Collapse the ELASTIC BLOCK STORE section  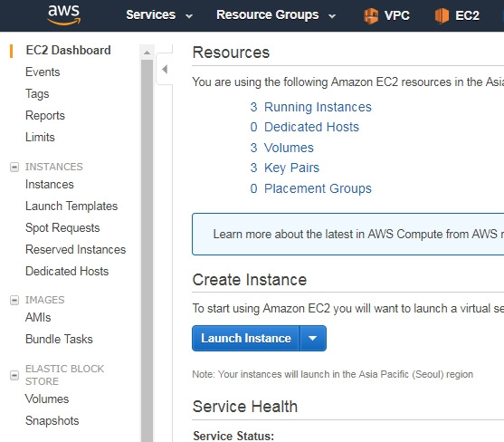[x=14, y=375]
